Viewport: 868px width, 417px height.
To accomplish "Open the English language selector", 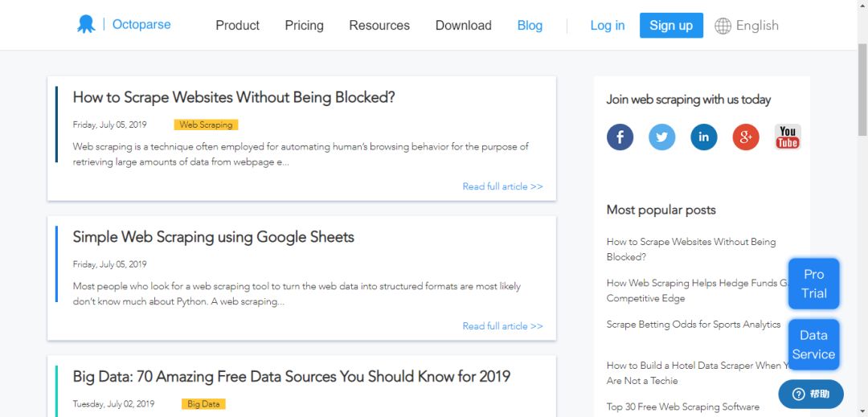I will point(757,25).
